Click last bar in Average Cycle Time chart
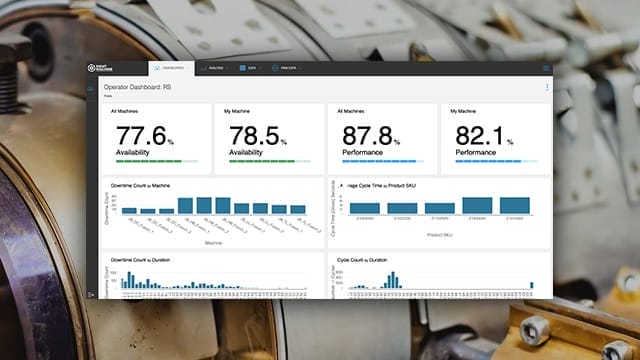Image resolution: width=640 pixels, height=360 pixels. [x=515, y=206]
